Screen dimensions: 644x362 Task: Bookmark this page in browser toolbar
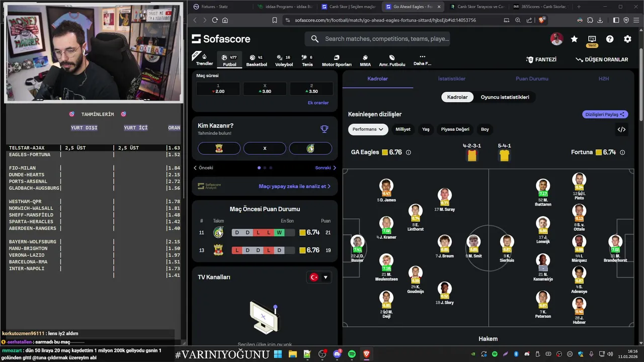coord(275,20)
